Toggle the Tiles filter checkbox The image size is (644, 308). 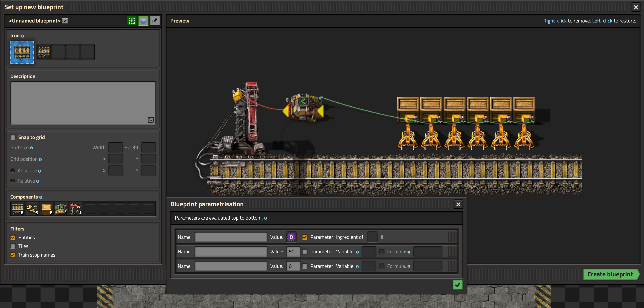tap(13, 246)
